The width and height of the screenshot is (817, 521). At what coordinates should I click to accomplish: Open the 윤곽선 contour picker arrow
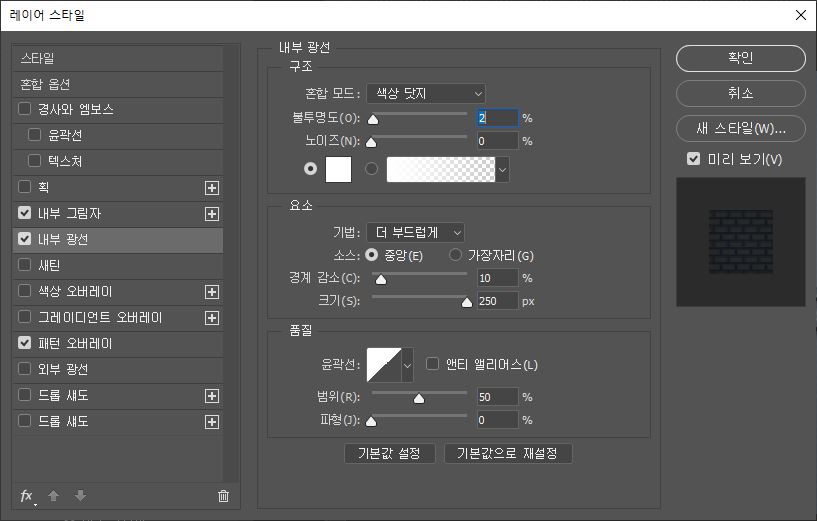(x=407, y=365)
